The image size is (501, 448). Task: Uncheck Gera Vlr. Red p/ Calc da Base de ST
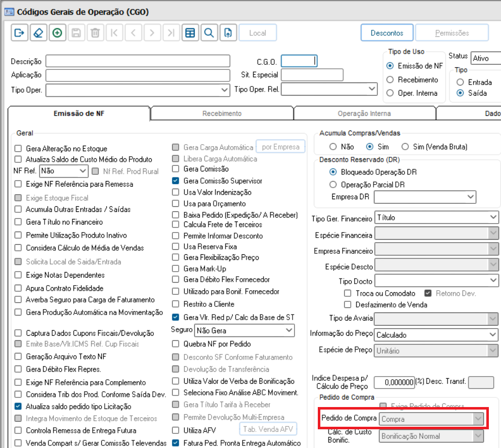176,317
